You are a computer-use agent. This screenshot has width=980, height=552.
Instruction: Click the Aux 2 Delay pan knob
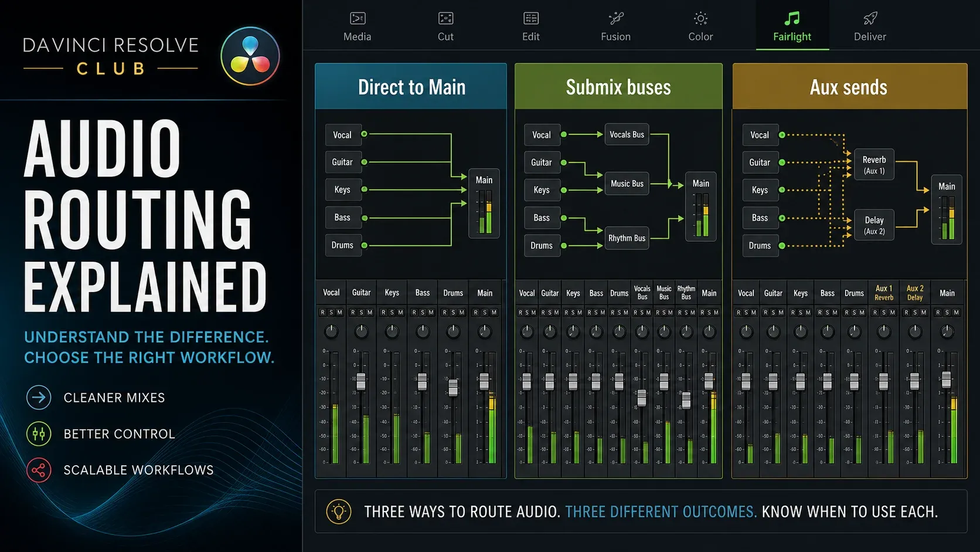point(915,332)
